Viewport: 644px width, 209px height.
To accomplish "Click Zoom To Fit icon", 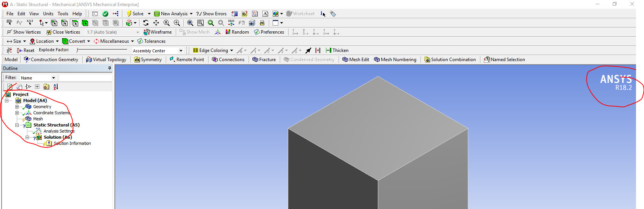I will tap(190, 23).
